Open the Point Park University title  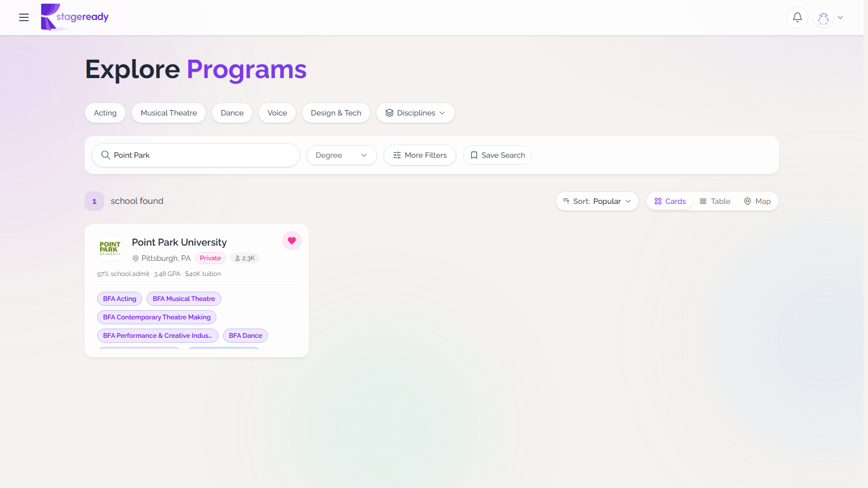[180, 242]
